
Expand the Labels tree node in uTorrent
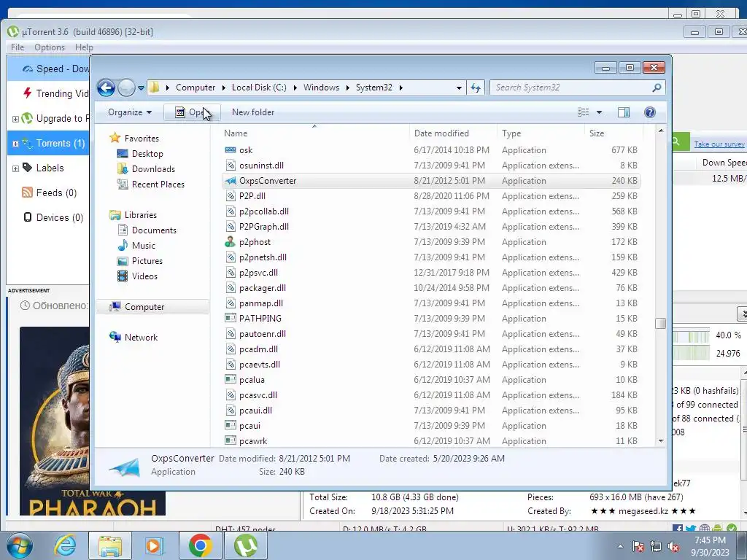coord(15,168)
